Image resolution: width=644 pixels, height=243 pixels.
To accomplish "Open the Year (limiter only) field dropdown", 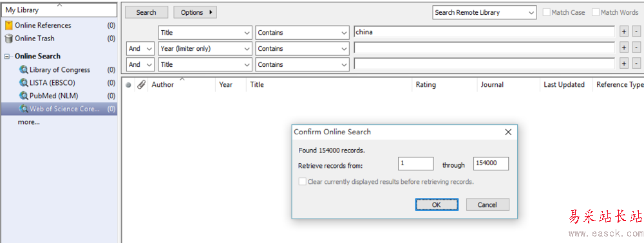I will [x=205, y=48].
